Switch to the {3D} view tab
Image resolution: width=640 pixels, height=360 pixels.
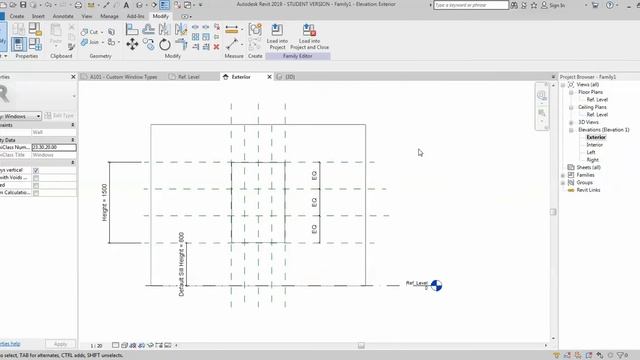[286, 77]
